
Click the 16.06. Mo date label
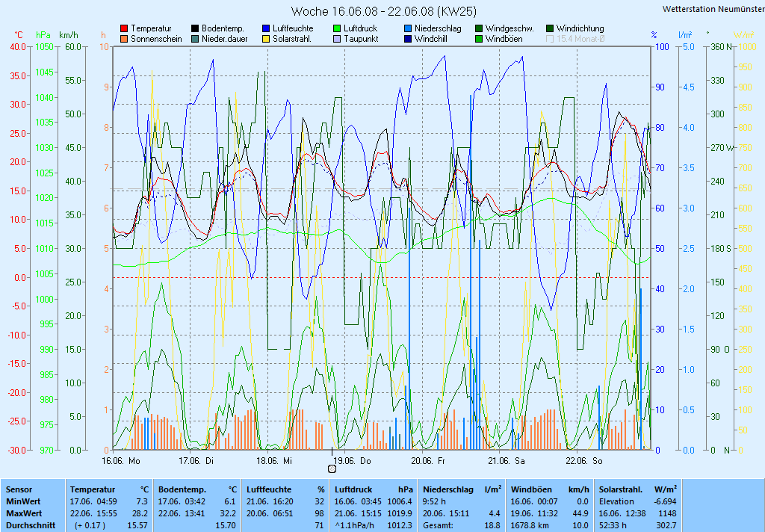click(120, 461)
